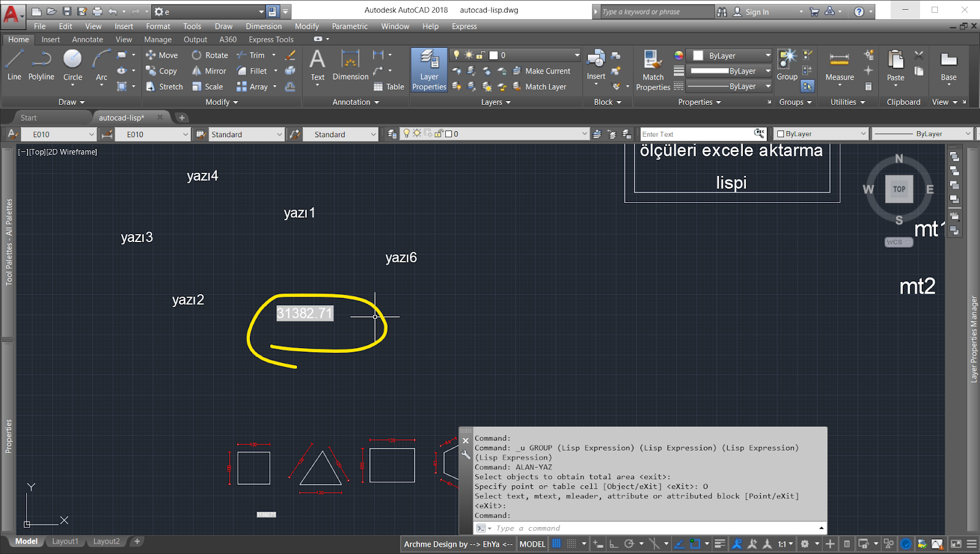Toggle the grid display in status bar
Viewport: 980px width, 554px height.
click(x=556, y=544)
